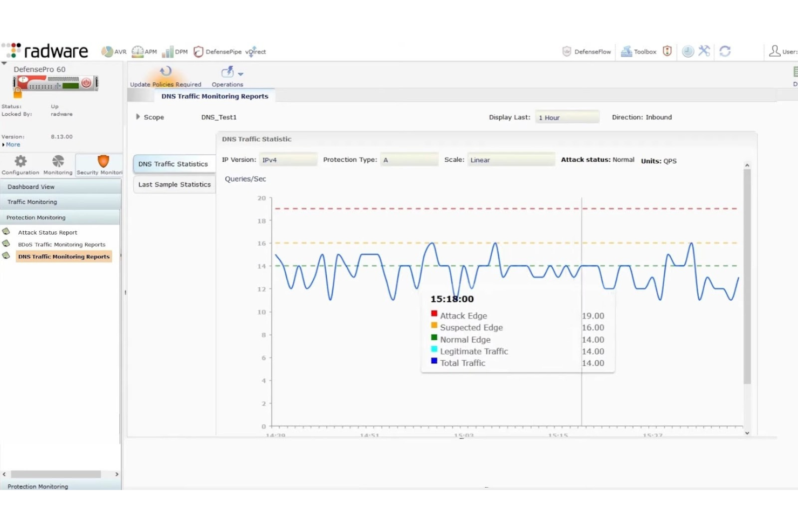This screenshot has width=798, height=532.
Task: Launch APM gauge icon in header
Action: pos(137,51)
